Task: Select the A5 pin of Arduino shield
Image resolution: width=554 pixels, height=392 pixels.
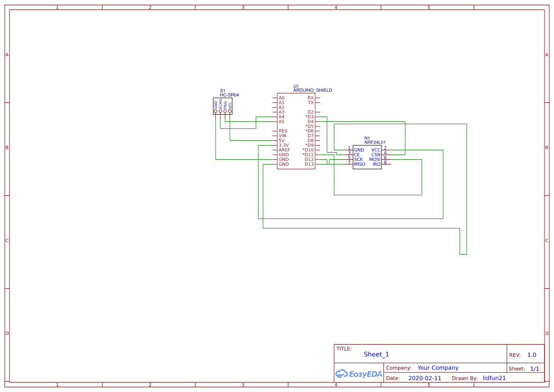Action: [x=282, y=121]
